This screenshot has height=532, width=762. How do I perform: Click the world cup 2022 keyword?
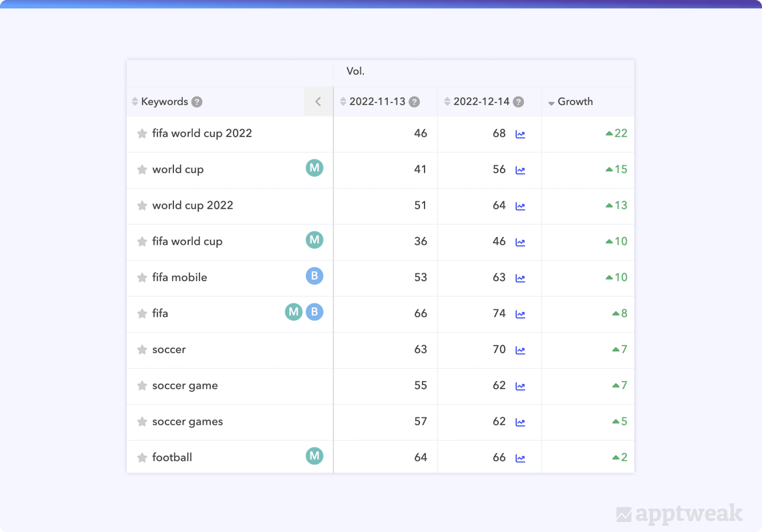coord(192,205)
